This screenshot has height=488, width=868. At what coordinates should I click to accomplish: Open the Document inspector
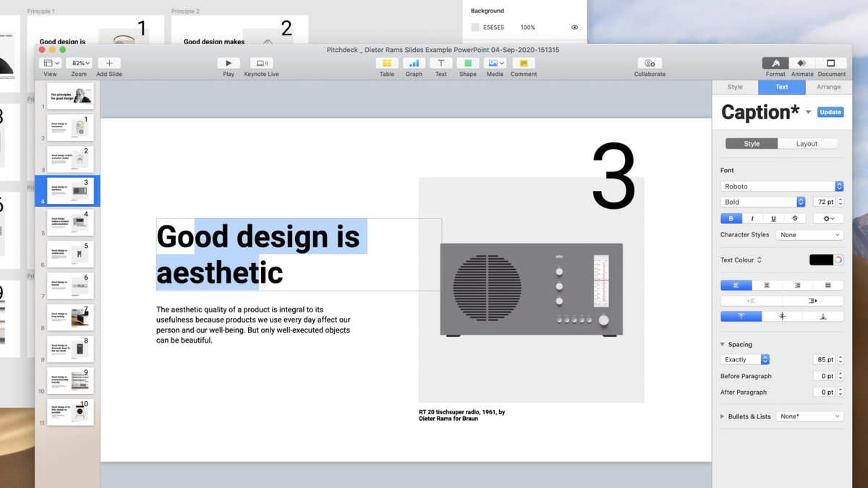point(831,63)
